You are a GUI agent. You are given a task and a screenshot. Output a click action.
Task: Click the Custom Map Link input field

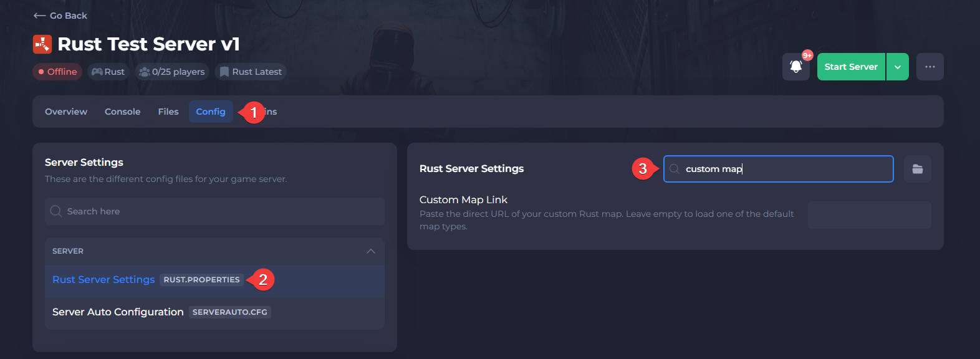[869, 215]
